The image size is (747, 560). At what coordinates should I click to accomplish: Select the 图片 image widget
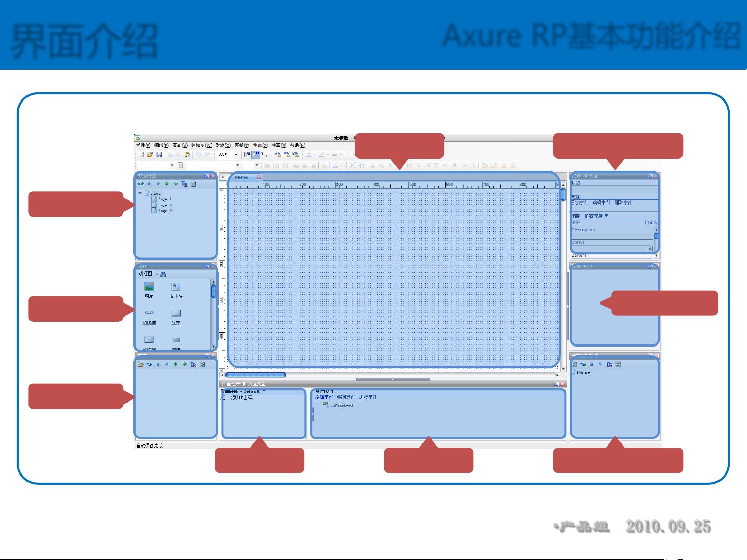point(149,287)
